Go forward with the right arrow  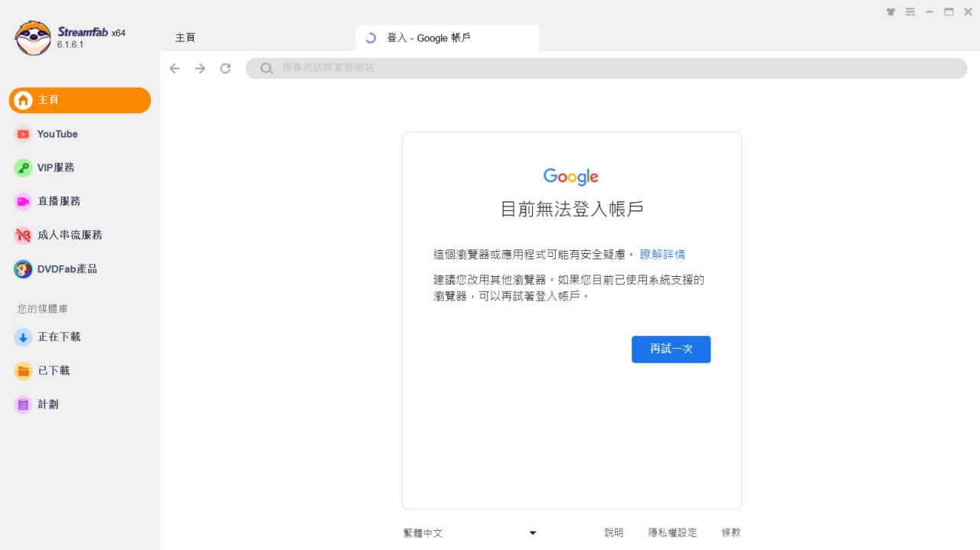tap(200, 68)
